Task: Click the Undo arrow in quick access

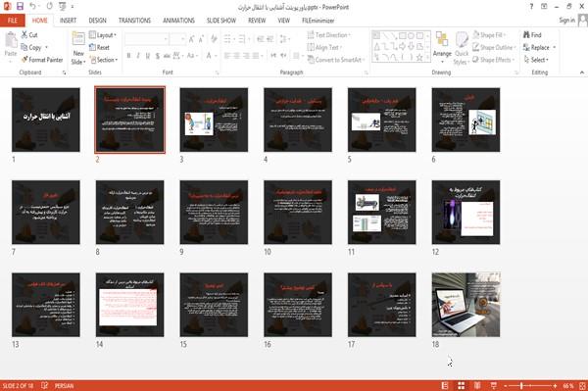Action: pos(33,7)
